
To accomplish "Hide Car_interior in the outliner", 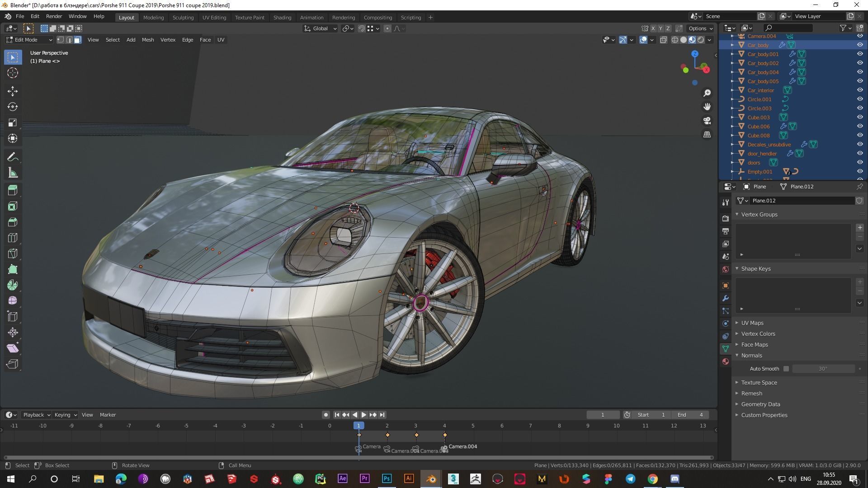I will 860,90.
